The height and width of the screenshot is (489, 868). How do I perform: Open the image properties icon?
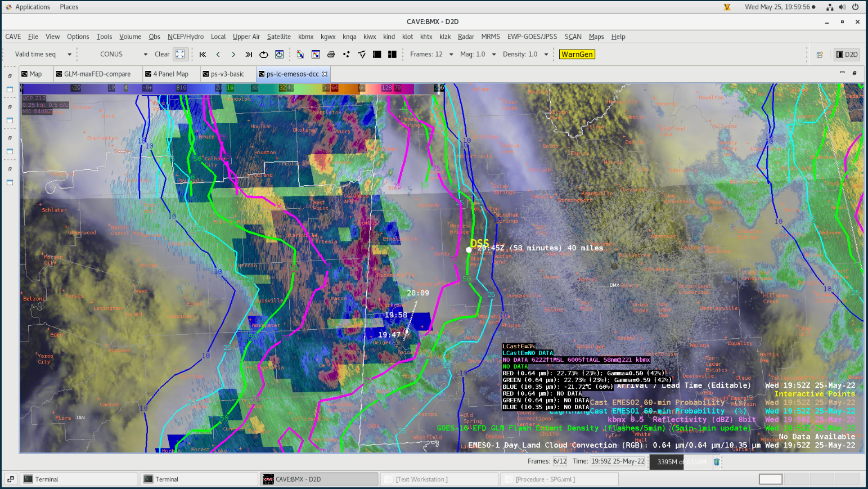point(316,55)
